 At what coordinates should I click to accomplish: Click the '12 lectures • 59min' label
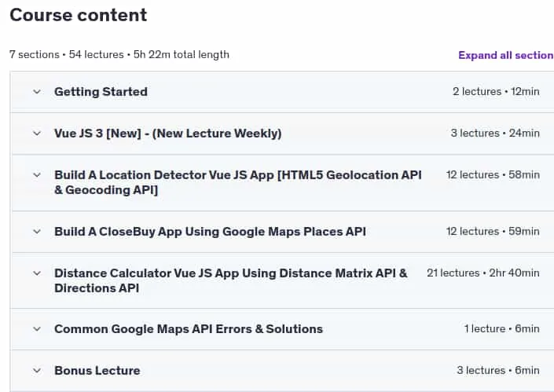493,231
